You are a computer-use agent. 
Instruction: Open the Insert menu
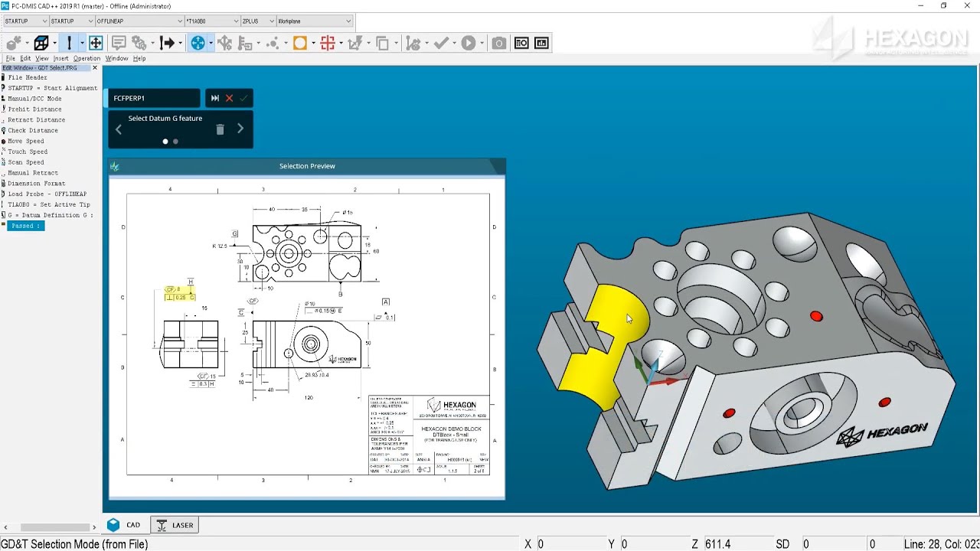[x=60, y=58]
